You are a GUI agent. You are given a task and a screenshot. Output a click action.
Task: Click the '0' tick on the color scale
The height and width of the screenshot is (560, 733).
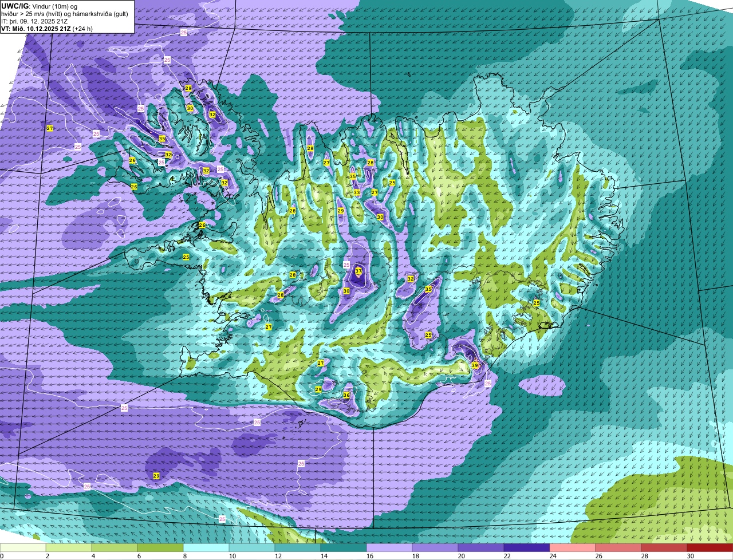tap(2, 556)
